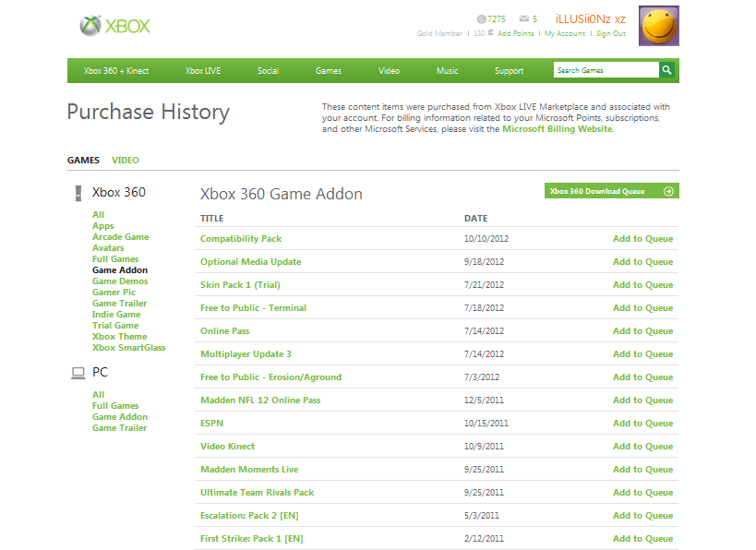This screenshot has height=550, width=756.
Task: Filter Xbox 360 by Game Trailer
Action: pyautogui.click(x=120, y=304)
